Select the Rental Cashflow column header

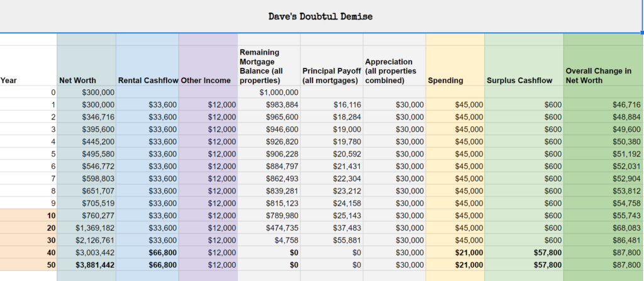click(x=148, y=80)
